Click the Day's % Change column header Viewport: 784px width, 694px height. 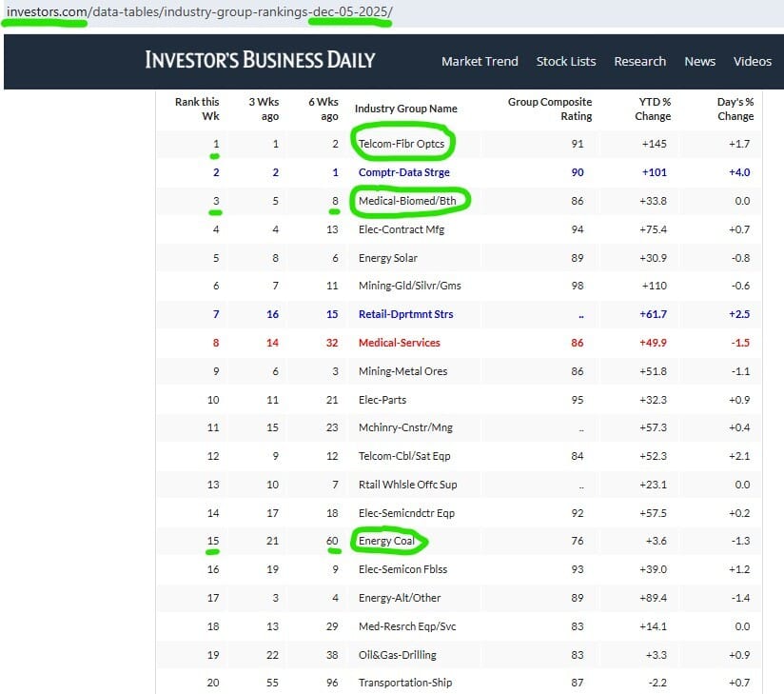735,109
